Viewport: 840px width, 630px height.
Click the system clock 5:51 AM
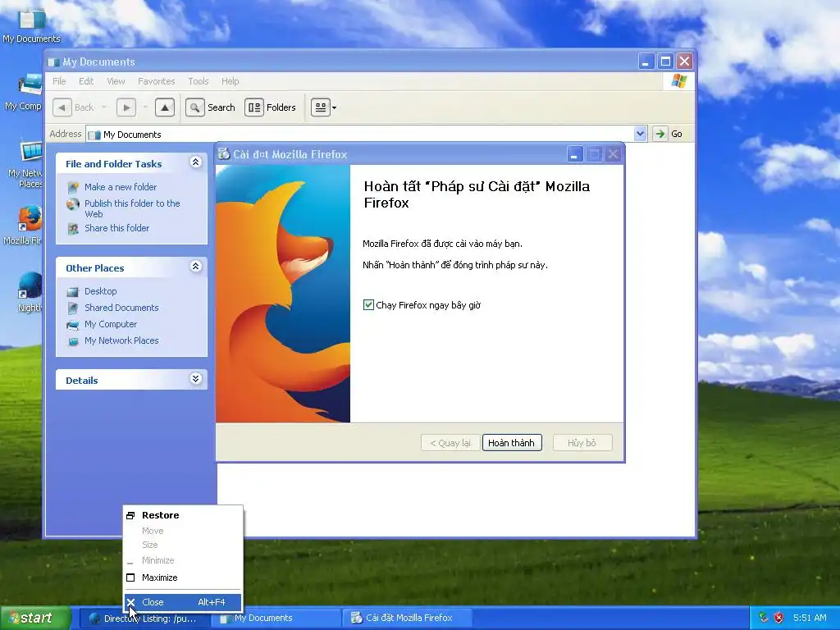810,618
